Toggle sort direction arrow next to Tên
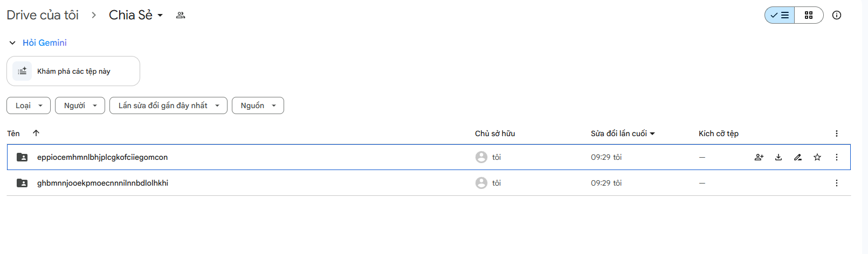This screenshot has height=254, width=868. point(36,133)
